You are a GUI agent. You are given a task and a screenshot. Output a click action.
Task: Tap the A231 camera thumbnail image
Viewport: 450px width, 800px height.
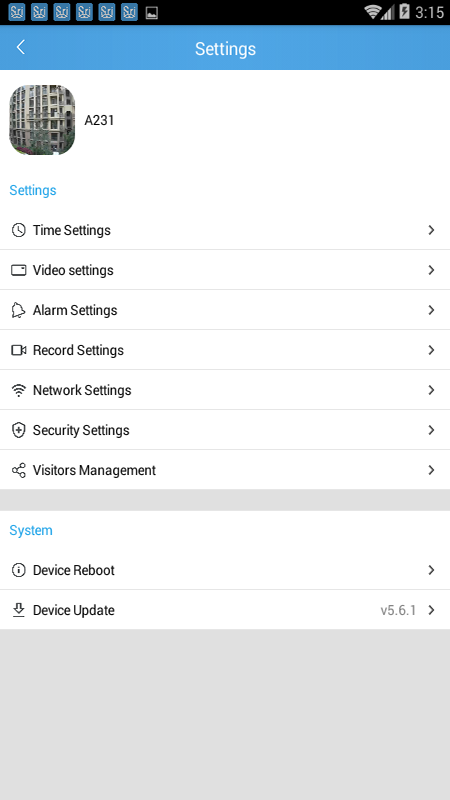(x=42, y=120)
